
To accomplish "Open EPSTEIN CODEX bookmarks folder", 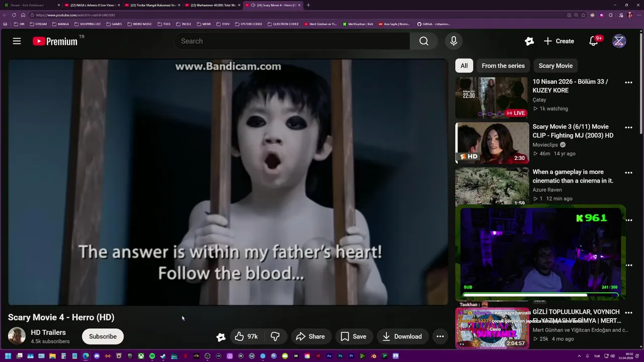I will 249,24.
